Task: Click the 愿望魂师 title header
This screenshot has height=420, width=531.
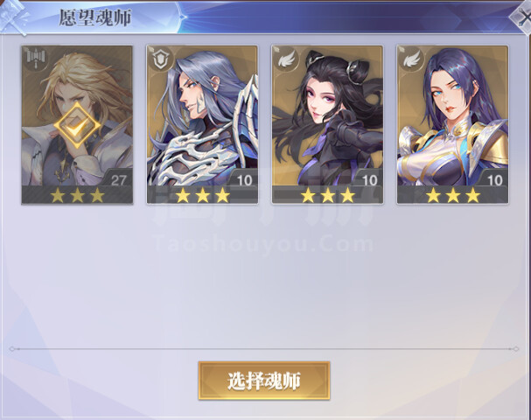Action: point(95,18)
